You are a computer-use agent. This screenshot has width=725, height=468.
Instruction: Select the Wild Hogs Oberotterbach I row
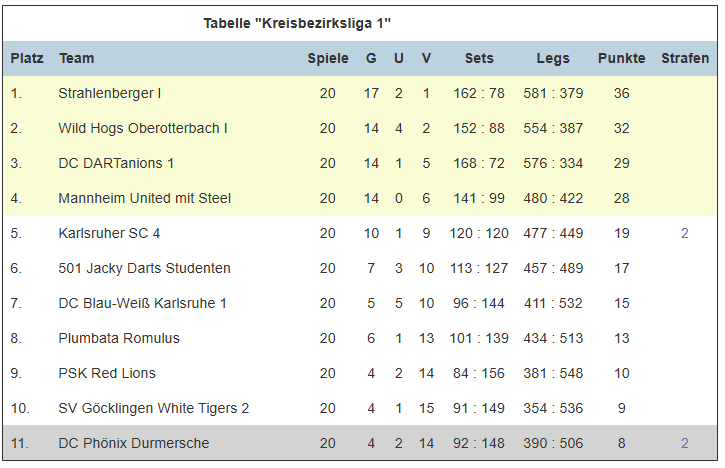[x=360, y=129]
